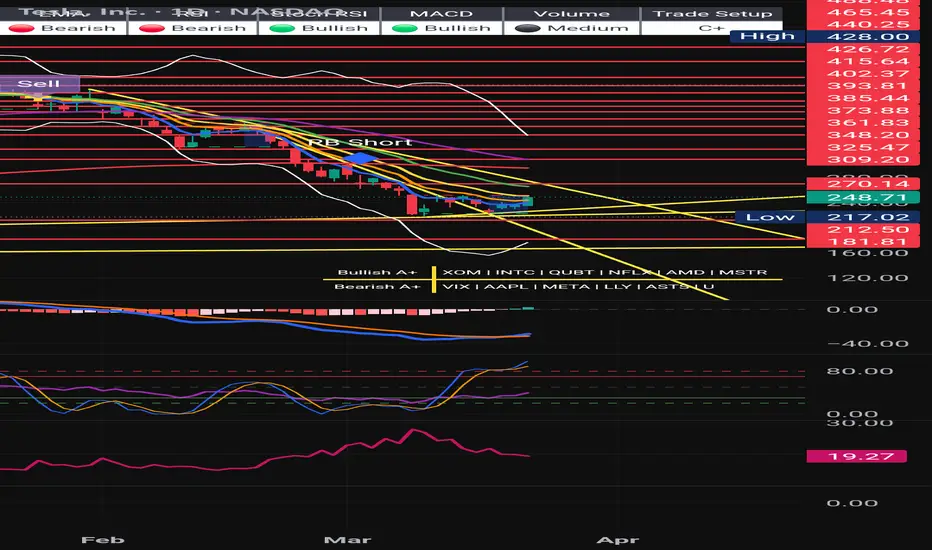
Task: Click the -40.00 MACD axis value
Action: click(868, 344)
